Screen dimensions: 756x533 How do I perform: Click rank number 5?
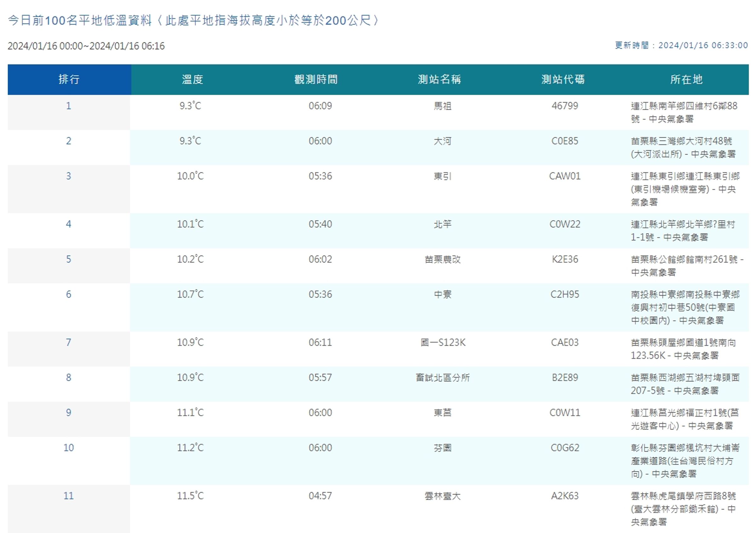click(68, 260)
